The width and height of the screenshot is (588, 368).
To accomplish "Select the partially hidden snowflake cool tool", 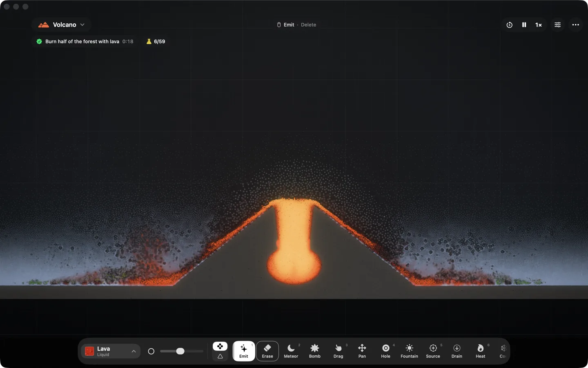I will (503, 351).
